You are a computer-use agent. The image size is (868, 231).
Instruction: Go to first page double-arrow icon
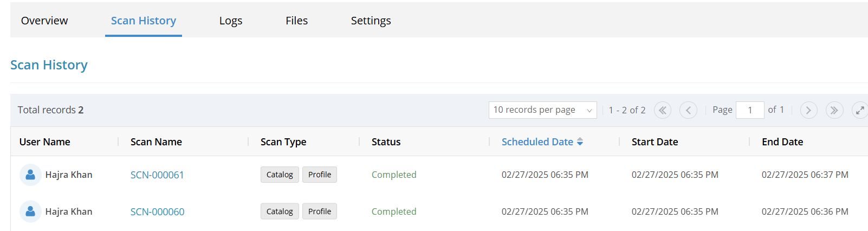click(662, 110)
